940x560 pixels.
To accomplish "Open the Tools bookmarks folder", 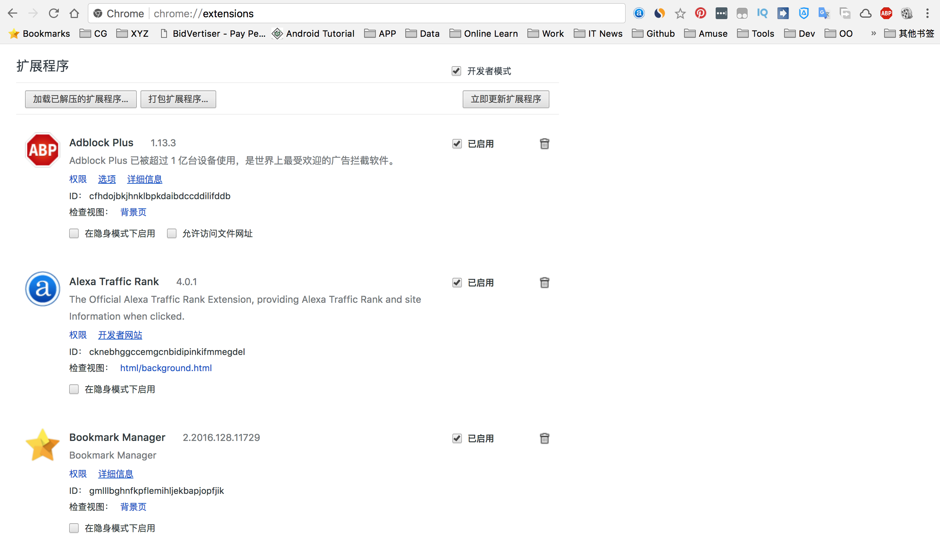I will (755, 33).
